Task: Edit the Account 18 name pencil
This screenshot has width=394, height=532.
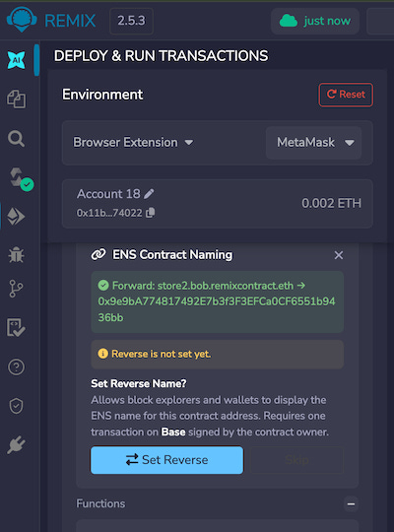Action: (x=149, y=194)
